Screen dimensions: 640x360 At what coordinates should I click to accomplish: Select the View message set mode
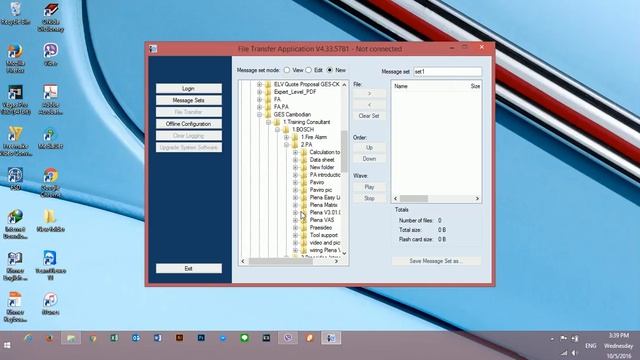pos(287,70)
